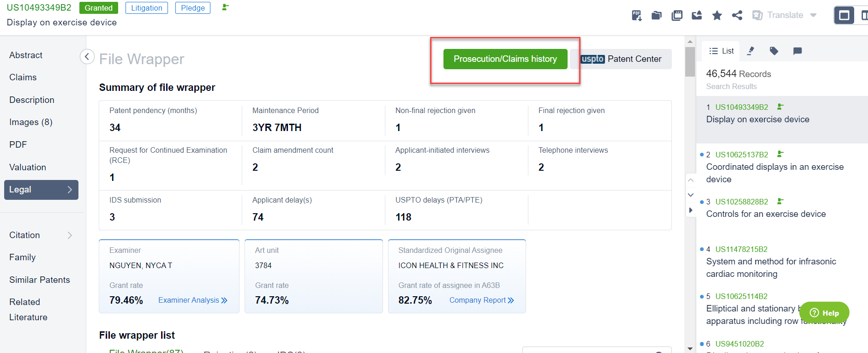Open the Claims section
This screenshot has height=353, width=868.
click(23, 78)
